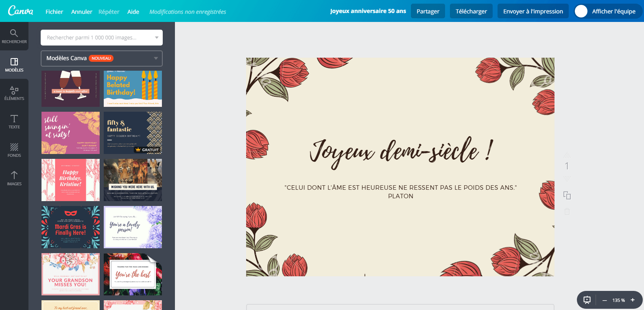Image resolution: width=644 pixels, height=310 pixels.
Task: Click Annuler to undo
Action: pos(81,12)
